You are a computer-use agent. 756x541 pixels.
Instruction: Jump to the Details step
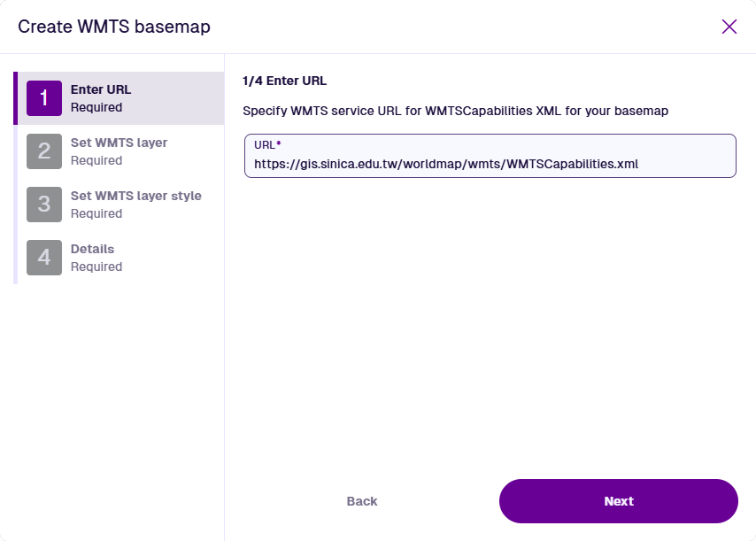pos(92,249)
